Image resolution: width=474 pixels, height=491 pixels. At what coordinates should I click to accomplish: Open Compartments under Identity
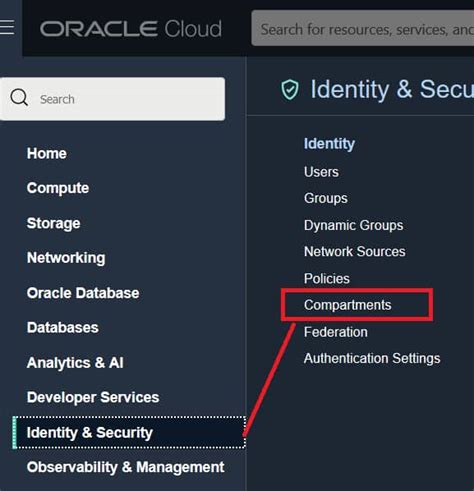[347, 305]
